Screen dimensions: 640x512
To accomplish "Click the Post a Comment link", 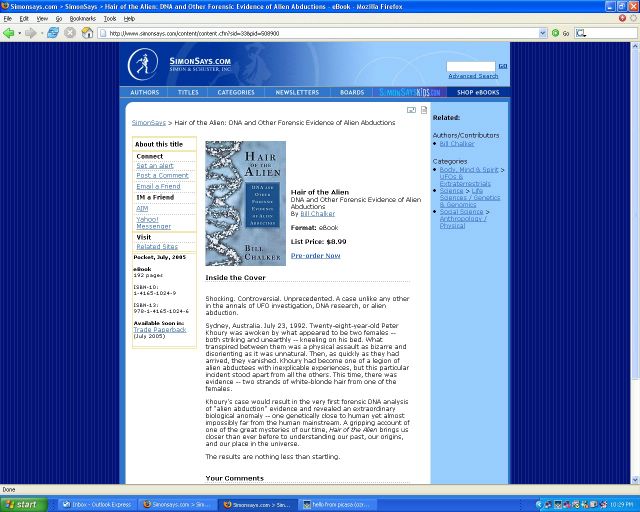I will [x=162, y=176].
